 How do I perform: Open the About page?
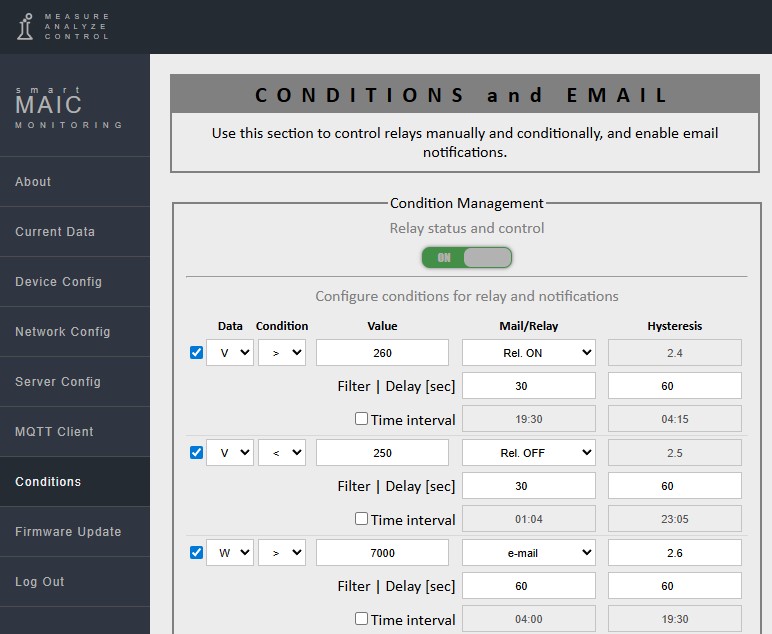(x=75, y=182)
